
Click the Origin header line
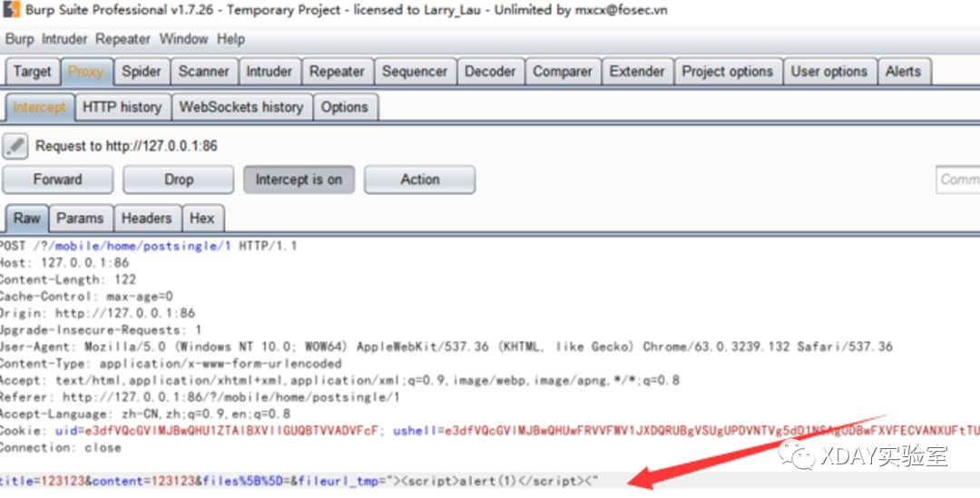(x=97, y=313)
